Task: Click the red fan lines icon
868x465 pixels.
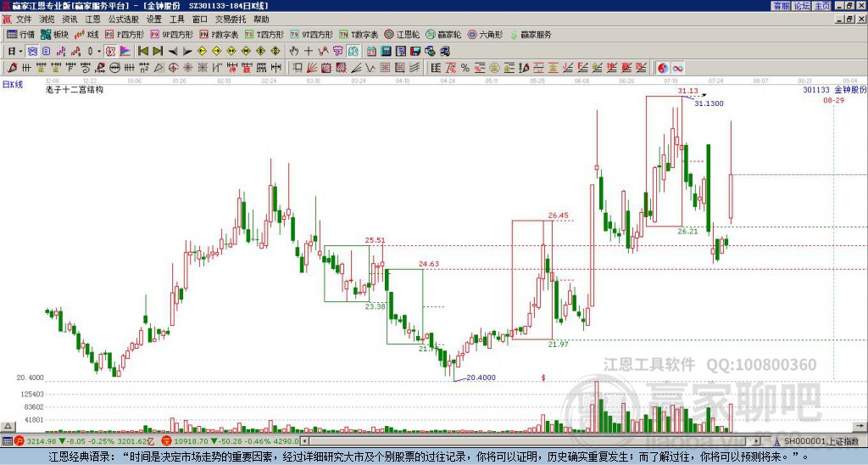Action: point(312,68)
